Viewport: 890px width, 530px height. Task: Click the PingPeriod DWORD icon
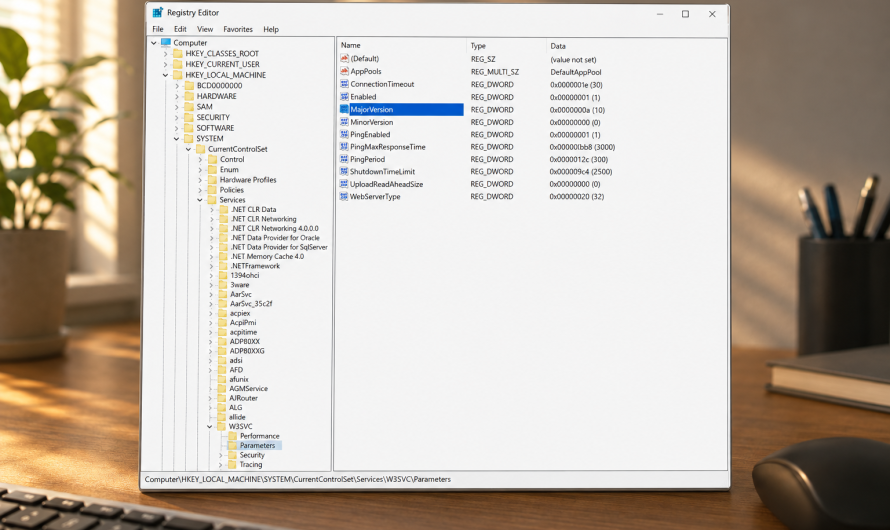[344, 159]
